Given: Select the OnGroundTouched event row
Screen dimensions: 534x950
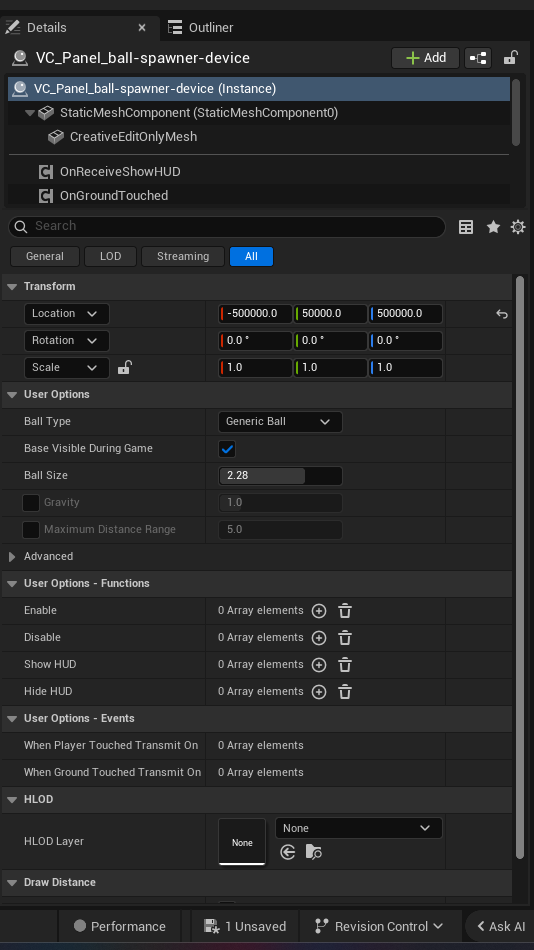Looking at the screenshot, I should (259, 196).
